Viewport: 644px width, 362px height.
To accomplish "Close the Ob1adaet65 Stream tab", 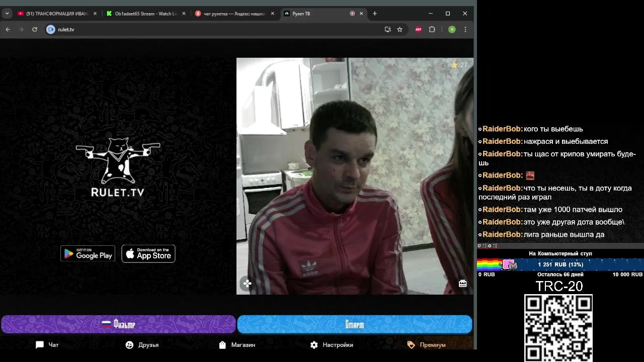I will tap(184, 14).
